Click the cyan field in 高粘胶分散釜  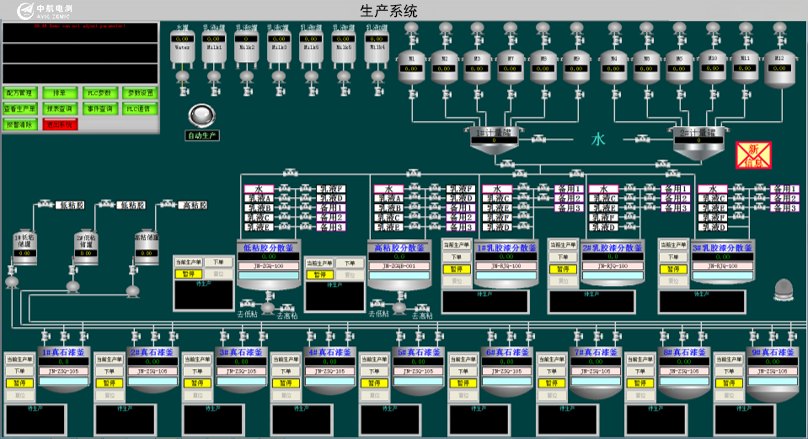point(399,276)
